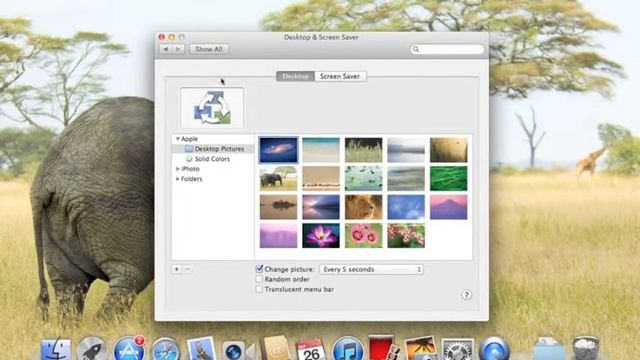Choose the sand dune wallpaper thumbnail
Screen dimensions: 640x360
click(x=448, y=150)
